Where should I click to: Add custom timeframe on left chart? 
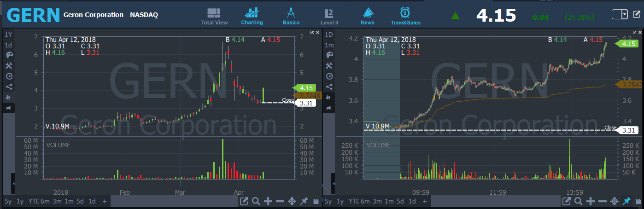tap(105, 201)
